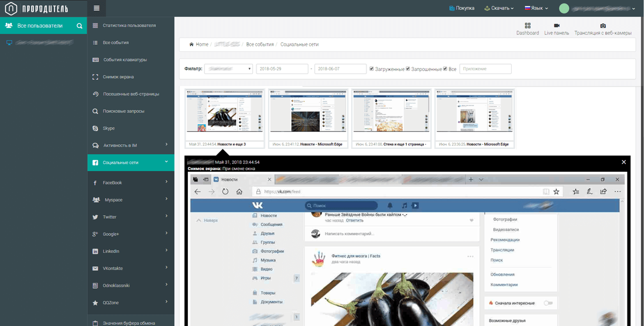Expand the Google+ submenu

click(166, 233)
